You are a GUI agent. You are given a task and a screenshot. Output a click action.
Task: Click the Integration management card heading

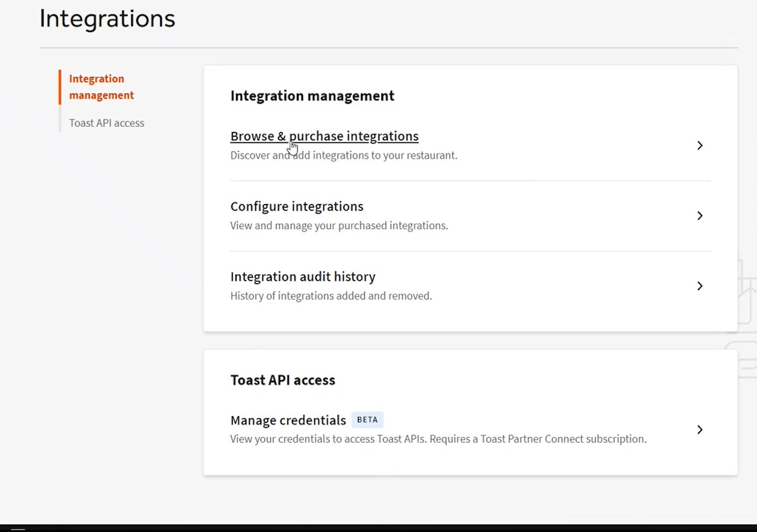coord(312,95)
